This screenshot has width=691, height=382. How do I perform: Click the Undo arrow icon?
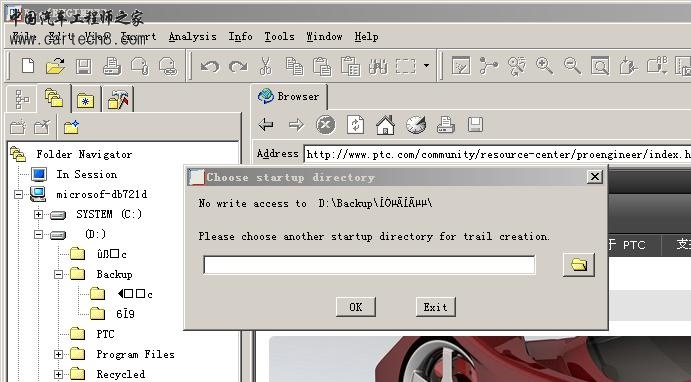[210, 67]
